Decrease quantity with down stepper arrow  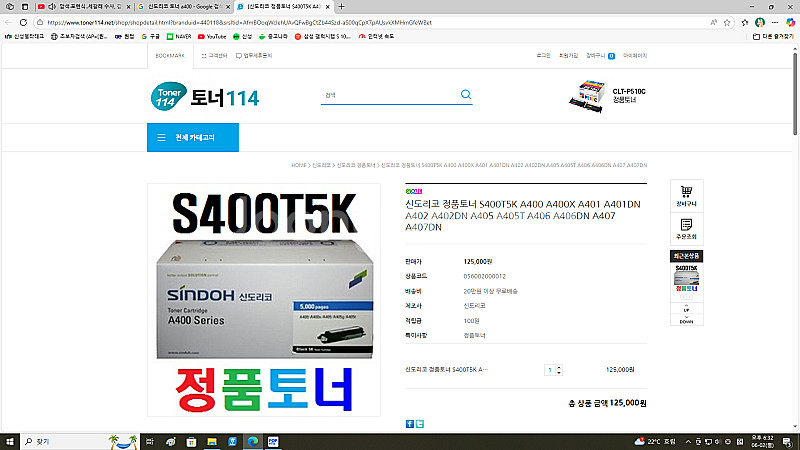(559, 372)
